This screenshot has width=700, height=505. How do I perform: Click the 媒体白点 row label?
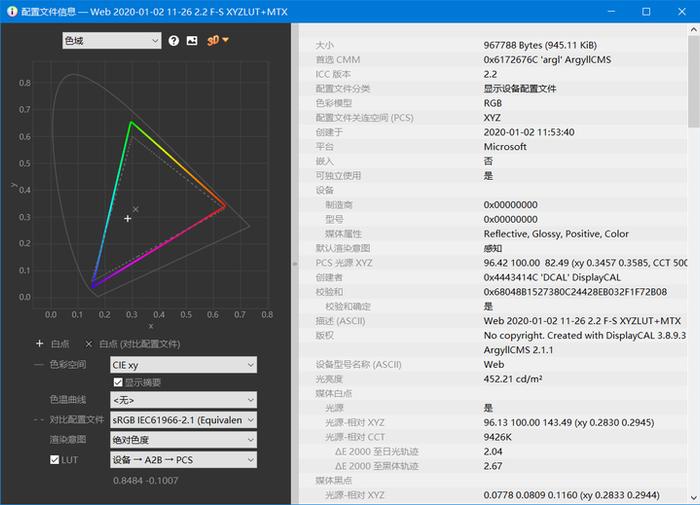tap(333, 393)
